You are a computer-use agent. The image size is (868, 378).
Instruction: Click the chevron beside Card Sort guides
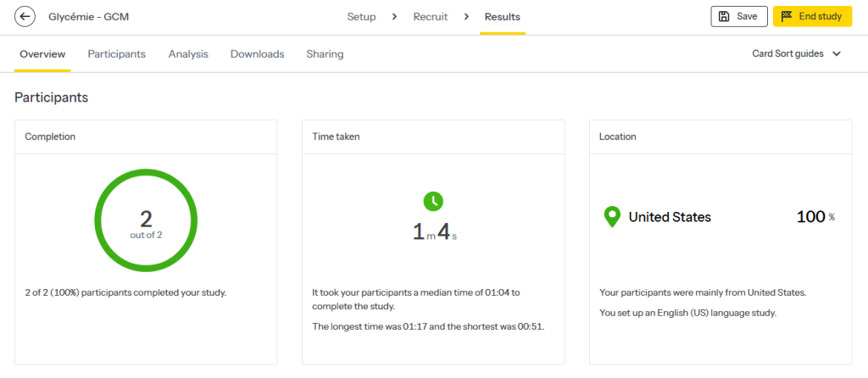[837, 54]
